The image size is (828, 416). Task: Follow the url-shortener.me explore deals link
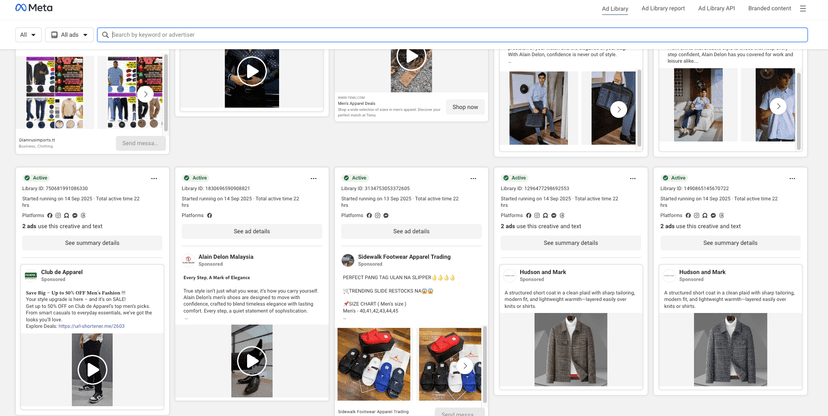(91, 326)
